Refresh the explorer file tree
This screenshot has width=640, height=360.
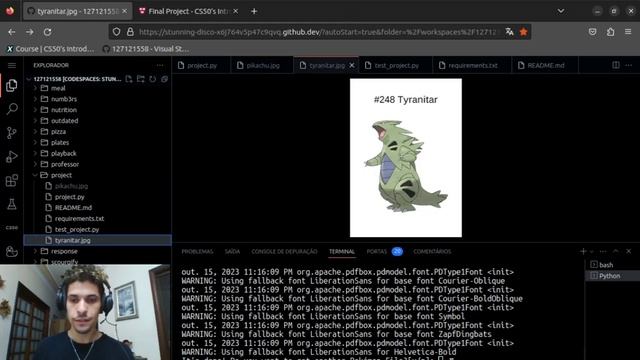[x=153, y=79]
